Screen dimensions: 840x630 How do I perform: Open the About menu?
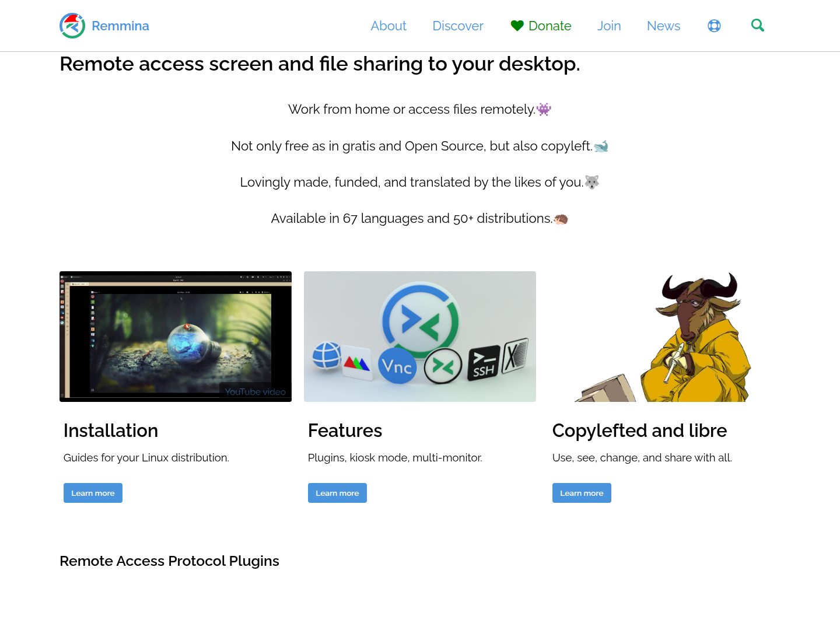[388, 26]
